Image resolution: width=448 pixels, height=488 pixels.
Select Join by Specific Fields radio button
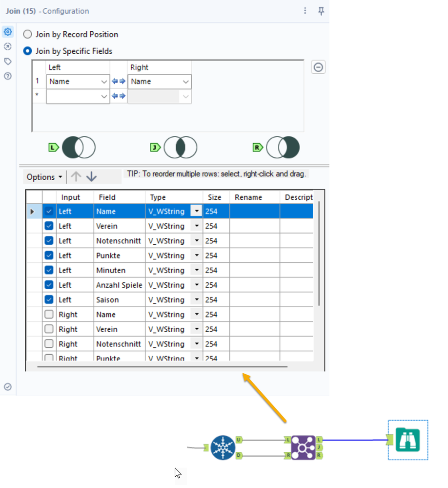(28, 51)
